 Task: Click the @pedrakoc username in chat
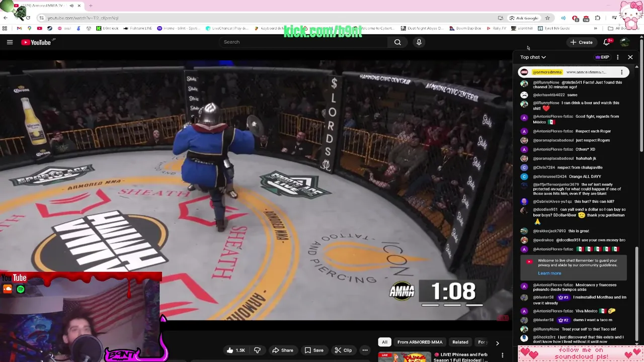click(543, 240)
